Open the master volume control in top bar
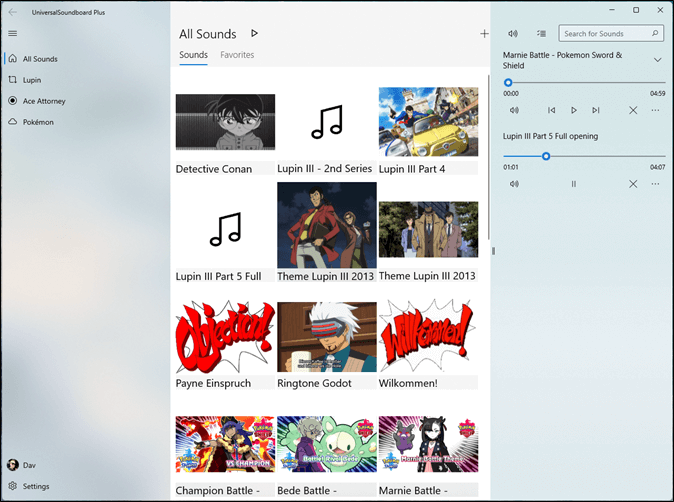The image size is (674, 502). (x=513, y=34)
